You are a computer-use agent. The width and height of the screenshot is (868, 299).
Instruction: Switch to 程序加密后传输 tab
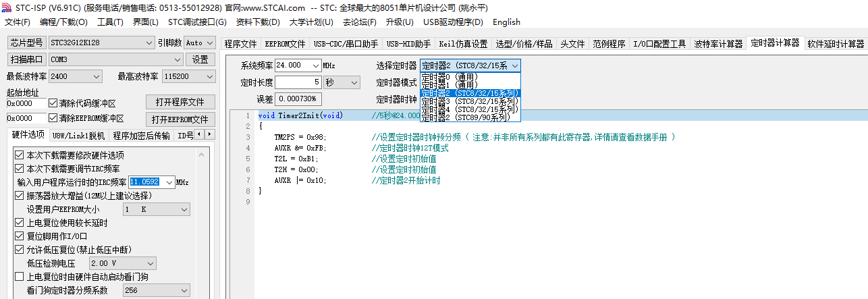coord(141,135)
